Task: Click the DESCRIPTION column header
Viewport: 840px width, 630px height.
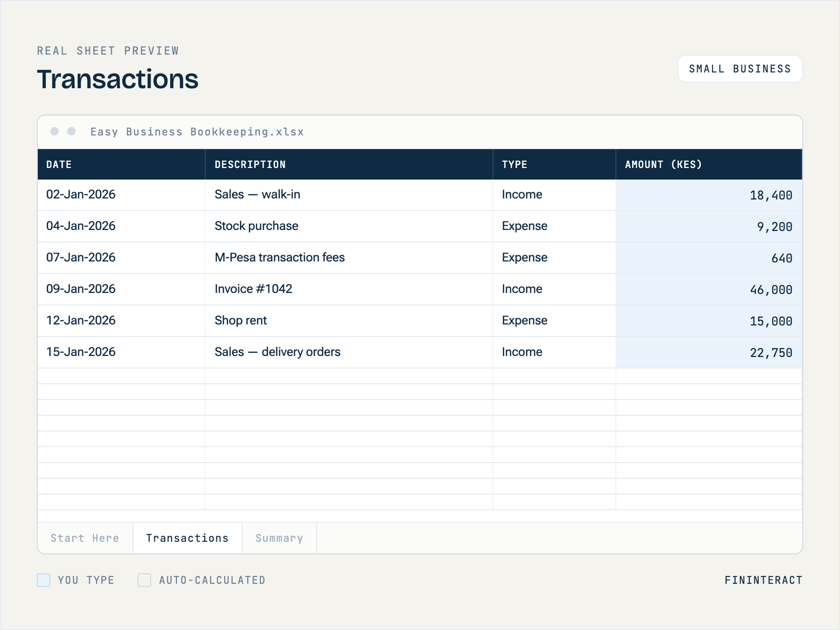Action: (349, 164)
